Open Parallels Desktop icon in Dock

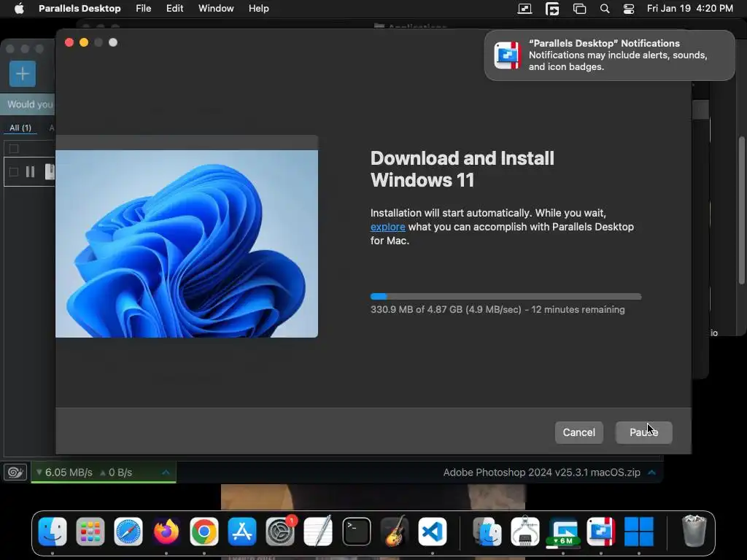(x=601, y=532)
